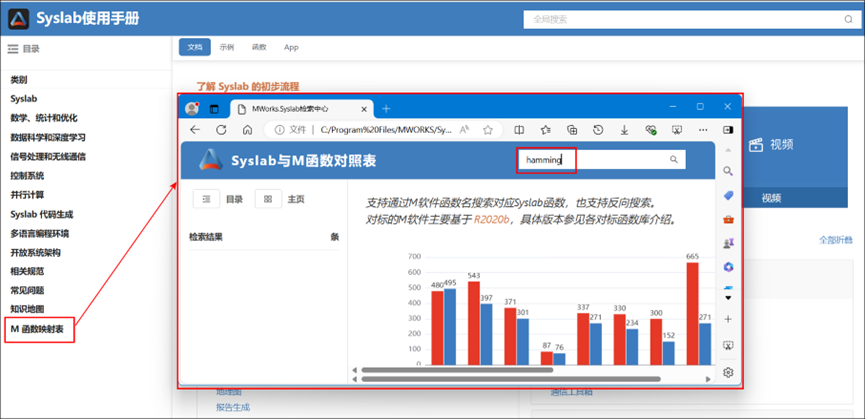
Task: Open 数学、统计和优化 in the sidebar
Action: tap(44, 118)
